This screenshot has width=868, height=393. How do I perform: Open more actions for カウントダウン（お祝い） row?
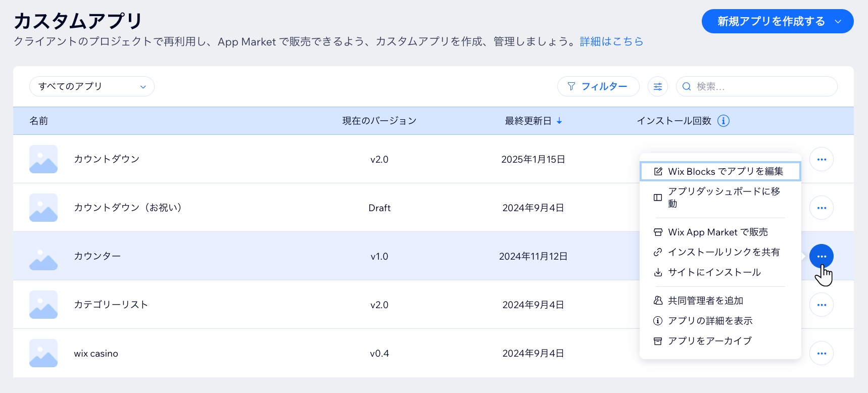click(x=821, y=208)
